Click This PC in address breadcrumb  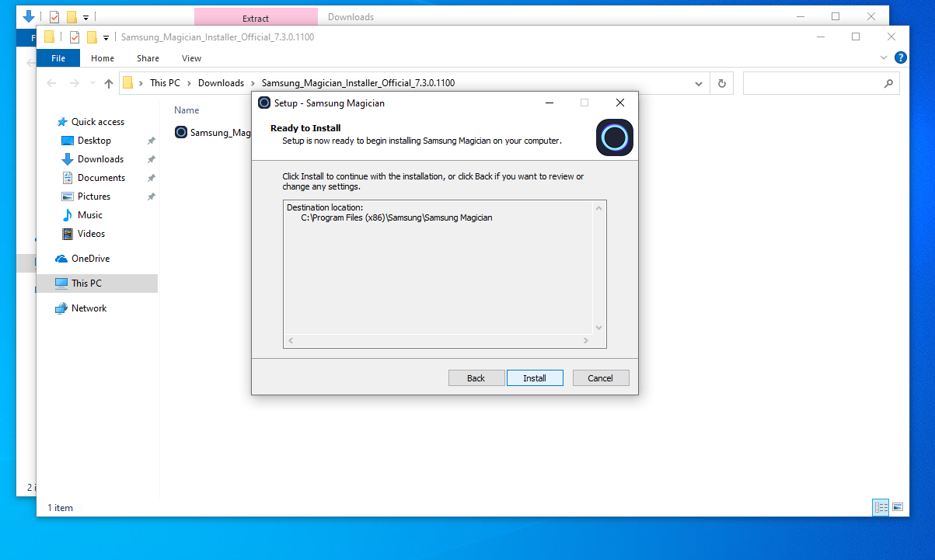[x=165, y=83]
